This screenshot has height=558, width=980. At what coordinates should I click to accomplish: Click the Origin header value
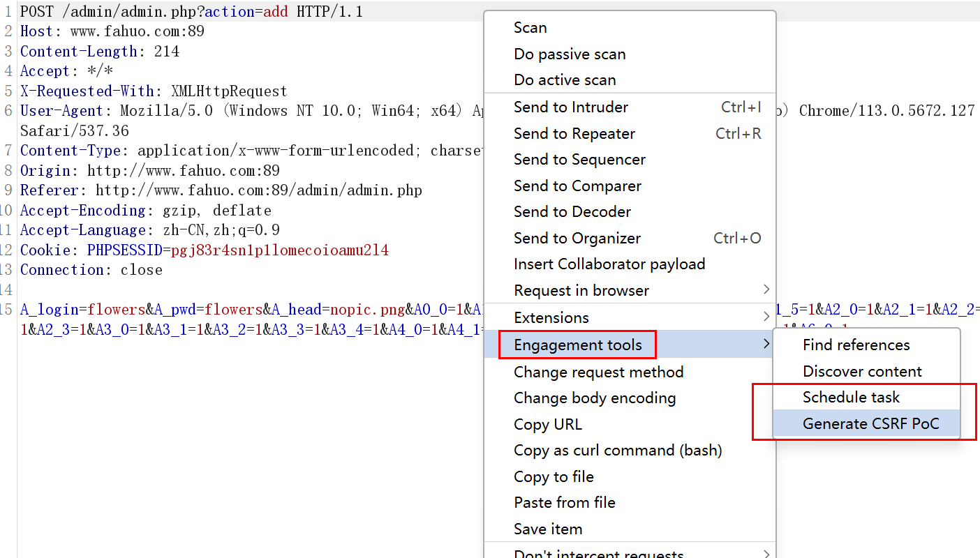(184, 170)
